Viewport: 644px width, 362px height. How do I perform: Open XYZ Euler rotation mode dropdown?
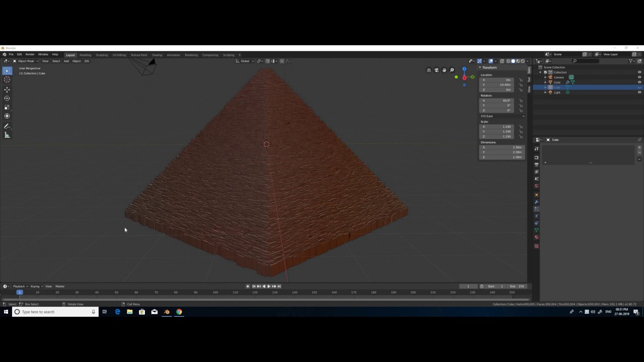click(x=502, y=116)
